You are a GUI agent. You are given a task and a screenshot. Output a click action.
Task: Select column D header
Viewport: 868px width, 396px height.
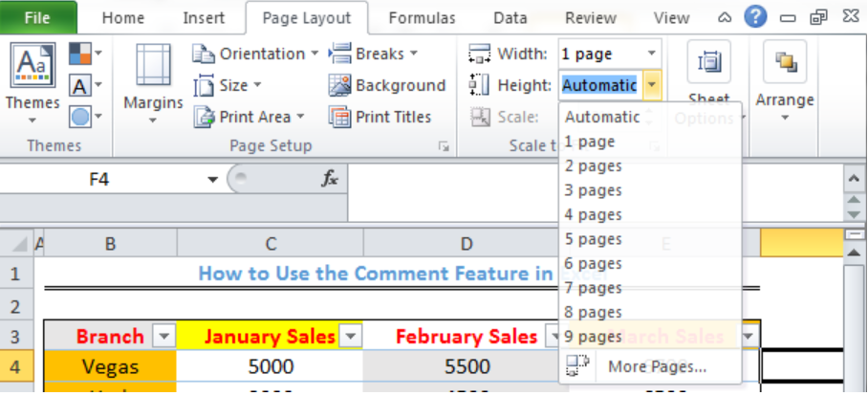(x=467, y=244)
